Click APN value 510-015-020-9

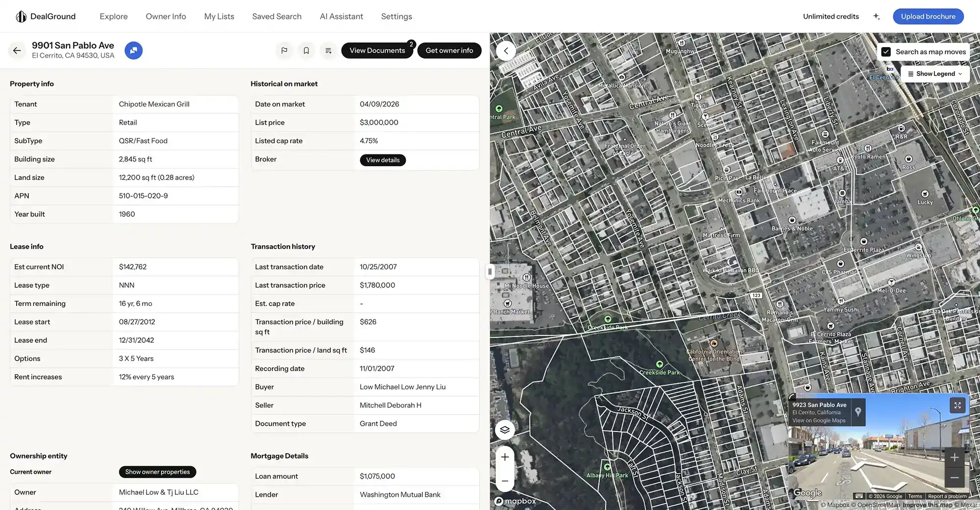point(143,196)
